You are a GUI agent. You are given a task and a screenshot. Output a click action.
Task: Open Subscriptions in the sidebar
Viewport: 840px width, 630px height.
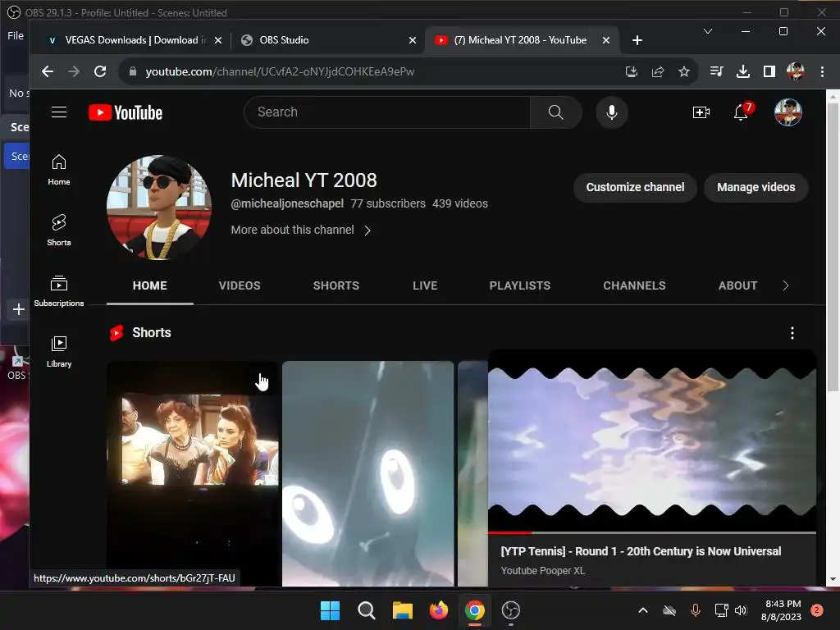(x=59, y=291)
